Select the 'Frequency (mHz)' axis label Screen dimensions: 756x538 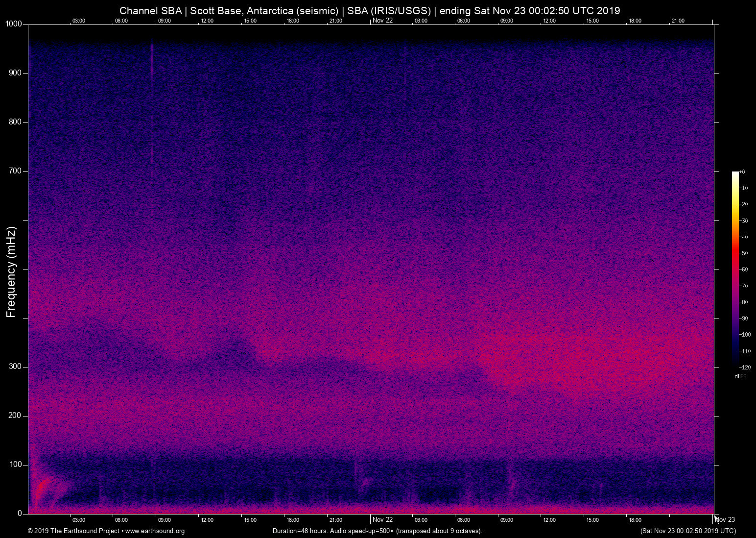(x=11, y=272)
